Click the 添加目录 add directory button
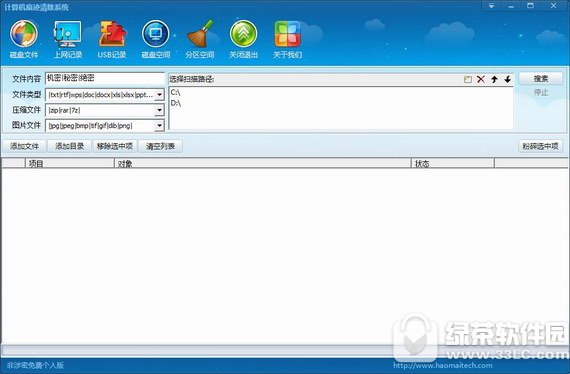This screenshot has height=374, width=570. [x=69, y=146]
